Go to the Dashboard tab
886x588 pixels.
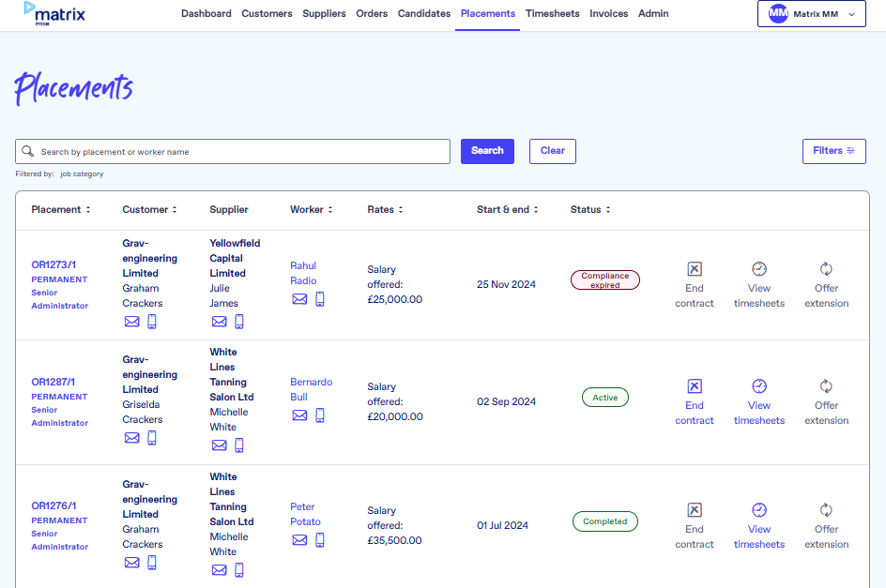pos(206,13)
